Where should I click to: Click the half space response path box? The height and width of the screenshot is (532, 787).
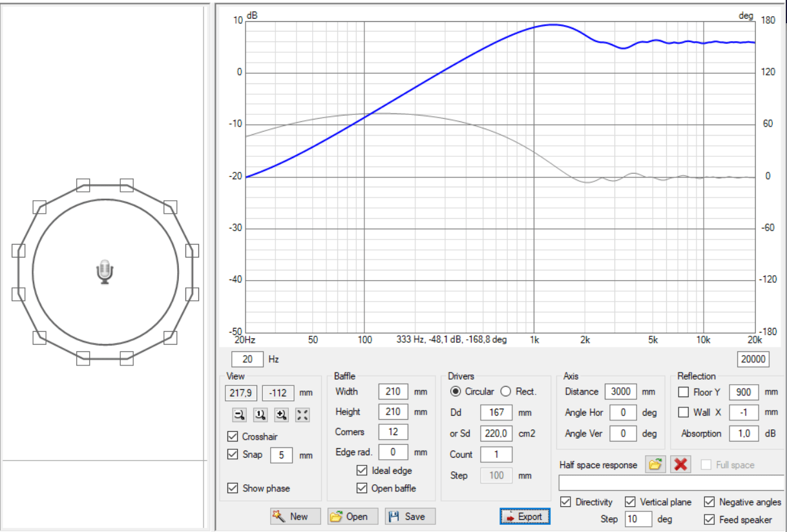[x=671, y=483]
